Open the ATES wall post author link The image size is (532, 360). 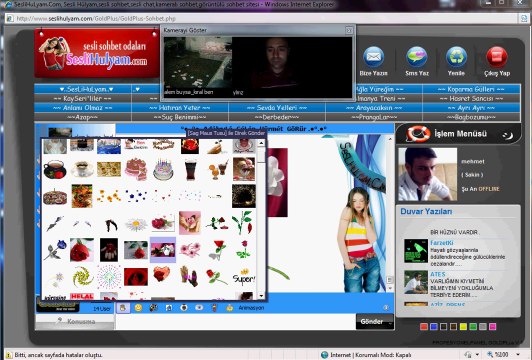[x=438, y=274]
